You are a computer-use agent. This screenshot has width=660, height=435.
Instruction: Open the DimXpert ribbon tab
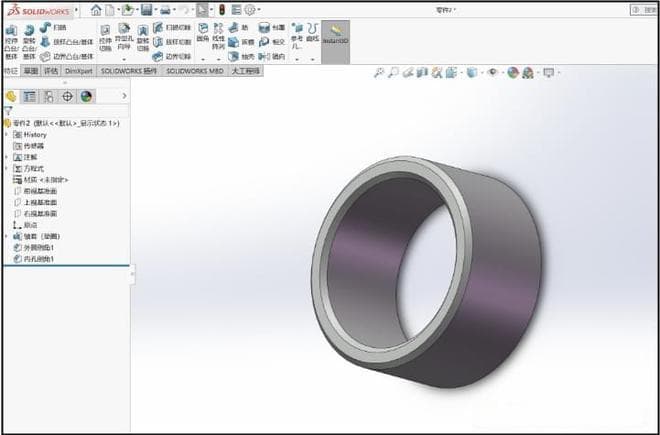click(79, 71)
